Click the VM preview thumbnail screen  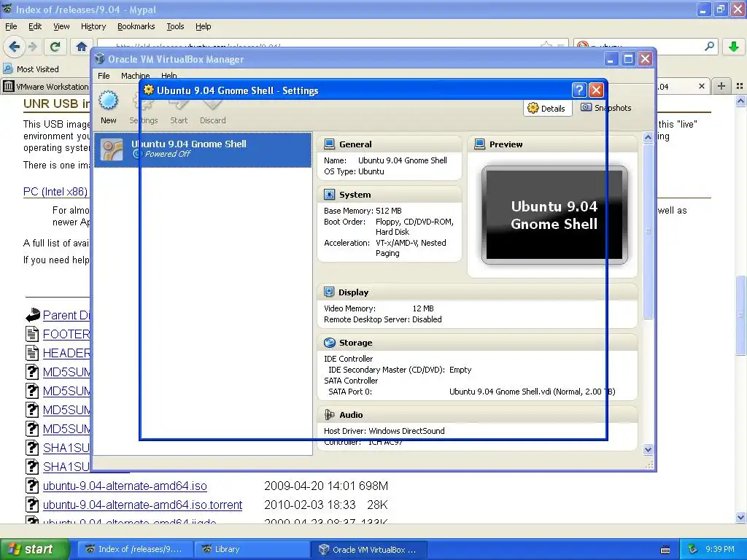click(x=554, y=215)
